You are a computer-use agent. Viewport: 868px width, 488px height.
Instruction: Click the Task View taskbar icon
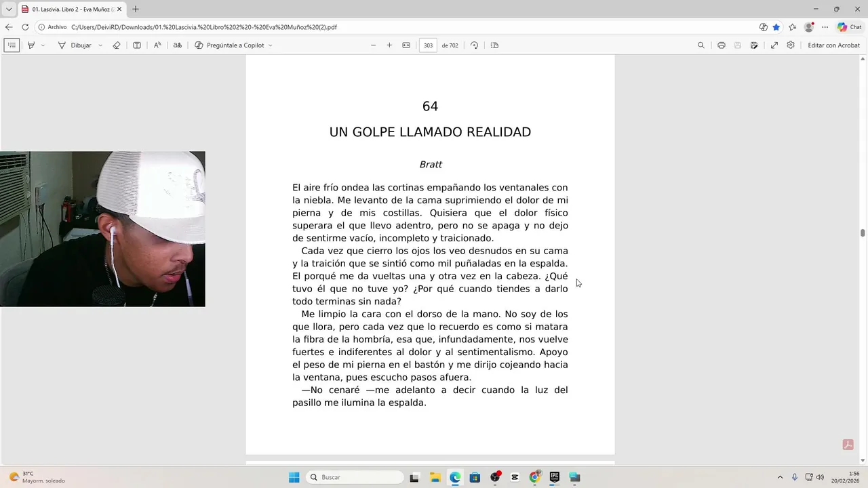tap(414, 477)
